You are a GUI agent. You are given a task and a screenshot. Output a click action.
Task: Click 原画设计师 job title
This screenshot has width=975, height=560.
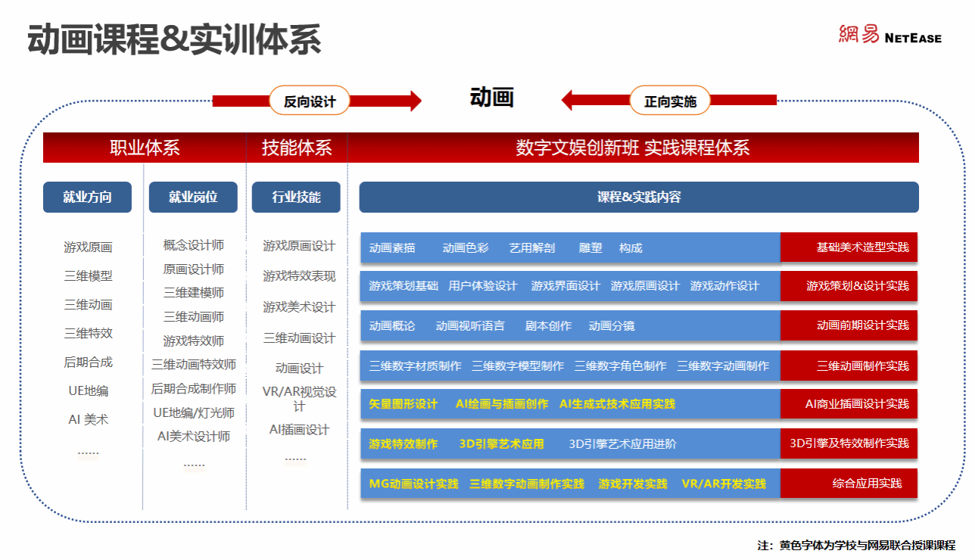coord(194,269)
